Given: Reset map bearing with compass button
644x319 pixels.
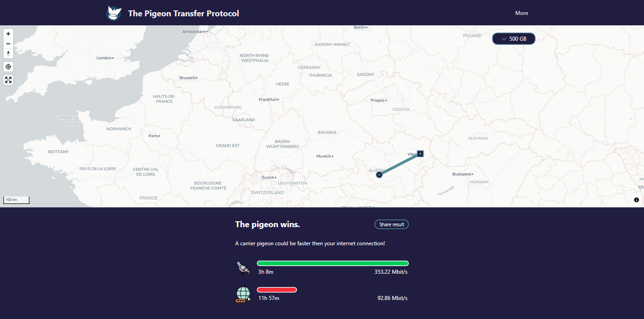Looking at the screenshot, I should tap(8, 53).
